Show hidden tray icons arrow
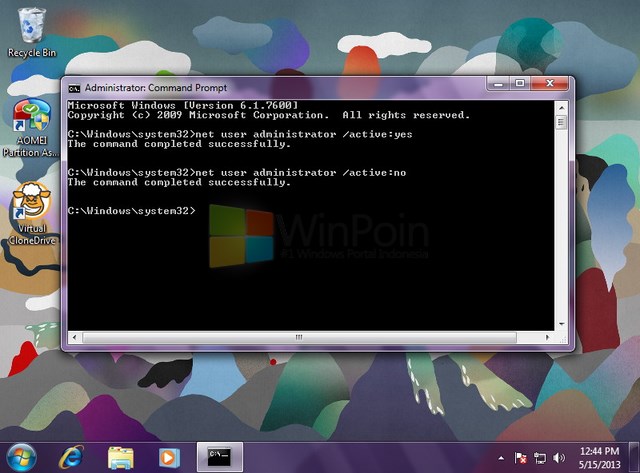 pos(501,458)
